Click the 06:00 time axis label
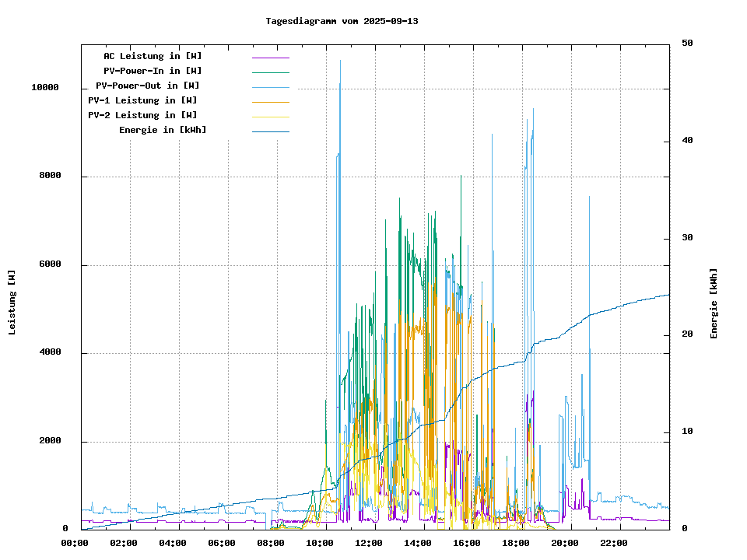 point(222,543)
